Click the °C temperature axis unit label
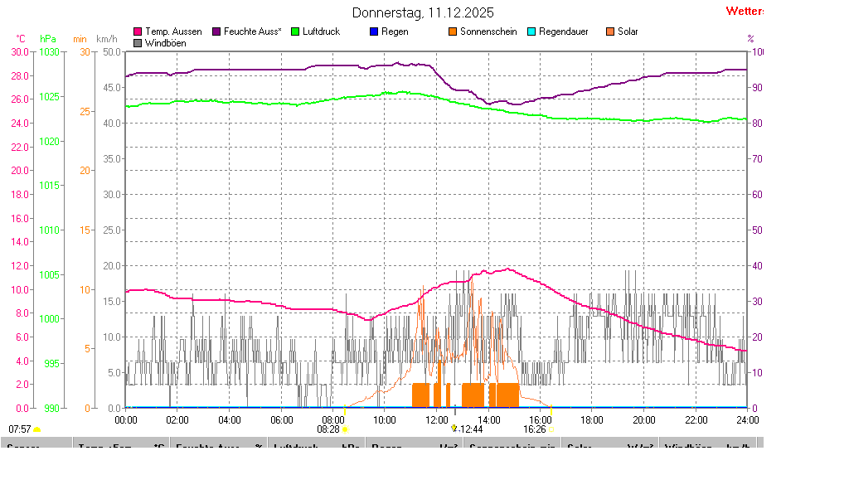The width and height of the screenshot is (849, 504). coord(21,39)
